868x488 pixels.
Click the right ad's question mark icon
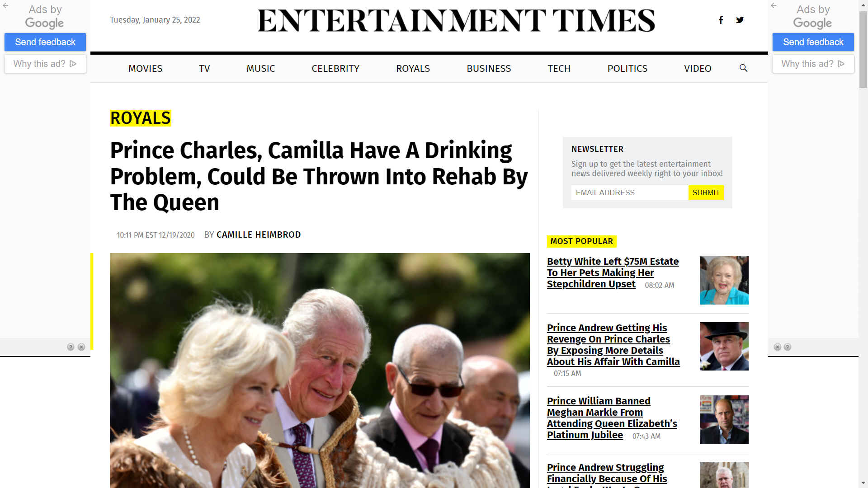788,347
